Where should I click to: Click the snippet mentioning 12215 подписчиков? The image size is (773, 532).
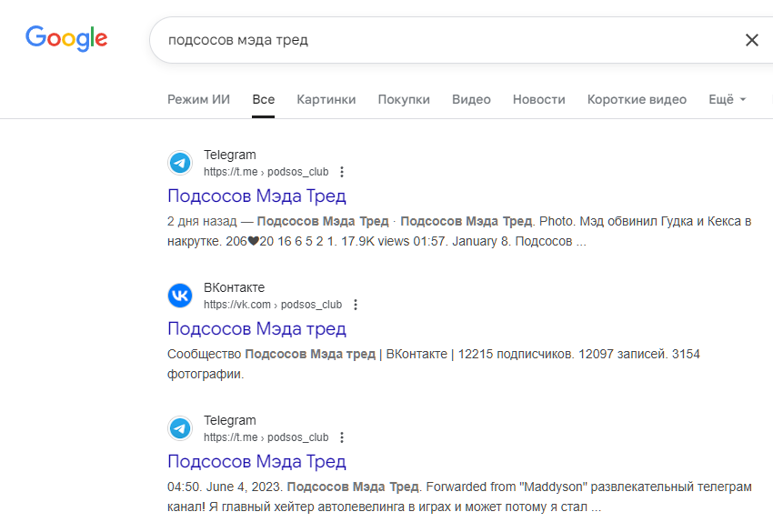[433, 364]
